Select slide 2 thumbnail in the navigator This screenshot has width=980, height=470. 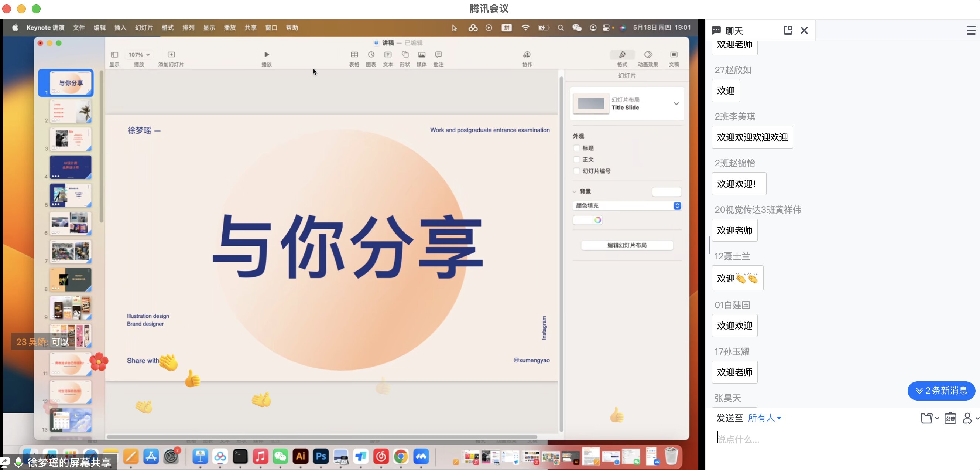pos(71,111)
